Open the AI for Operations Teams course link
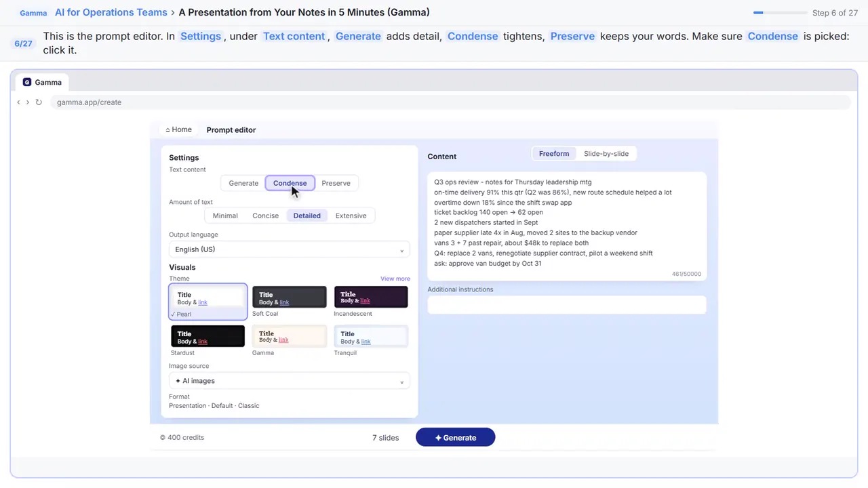This screenshot has width=868, height=488. pos(111,12)
